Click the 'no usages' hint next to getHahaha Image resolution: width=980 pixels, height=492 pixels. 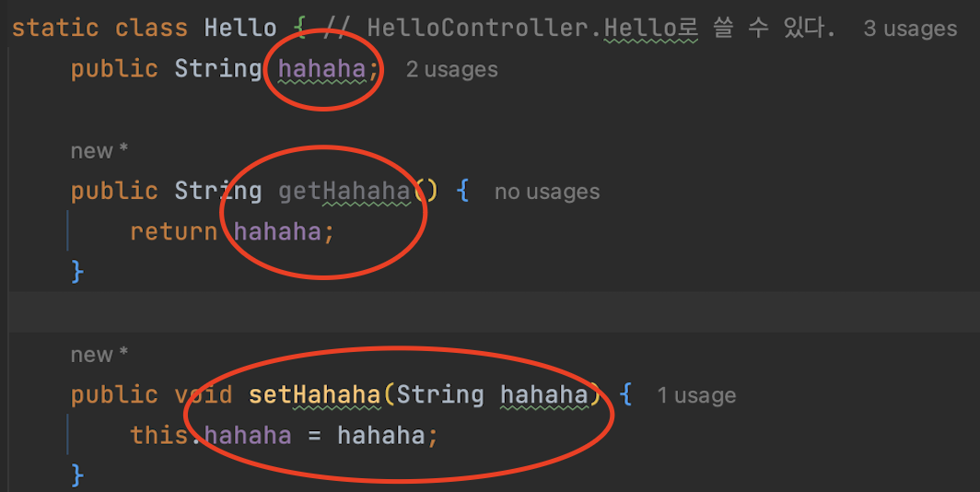[x=547, y=192]
